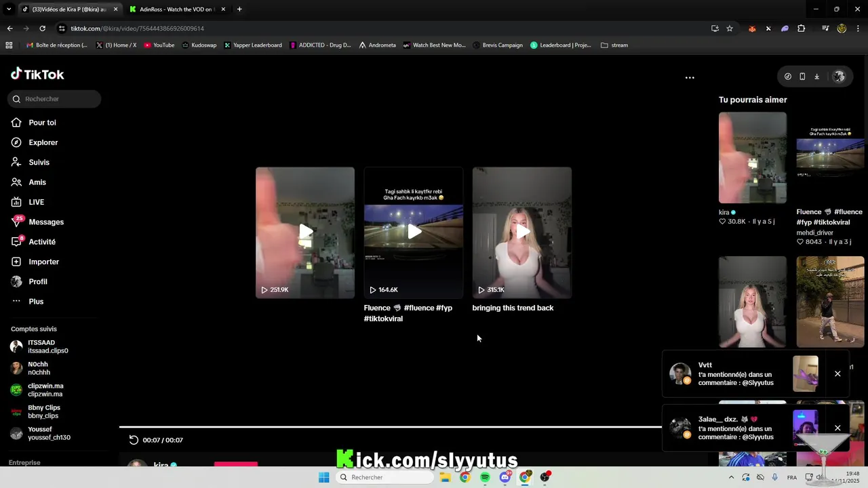Click the get mobile app phone icon
Screen dimensions: 868x488
pyautogui.click(x=802, y=77)
